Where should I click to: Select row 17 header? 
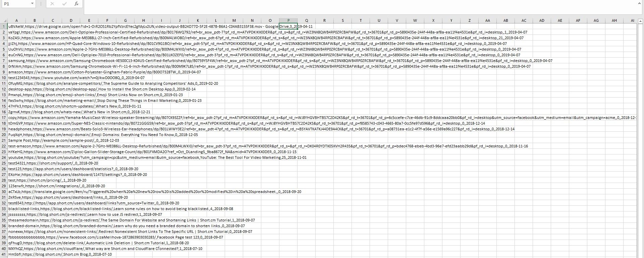[x=4, y=117]
